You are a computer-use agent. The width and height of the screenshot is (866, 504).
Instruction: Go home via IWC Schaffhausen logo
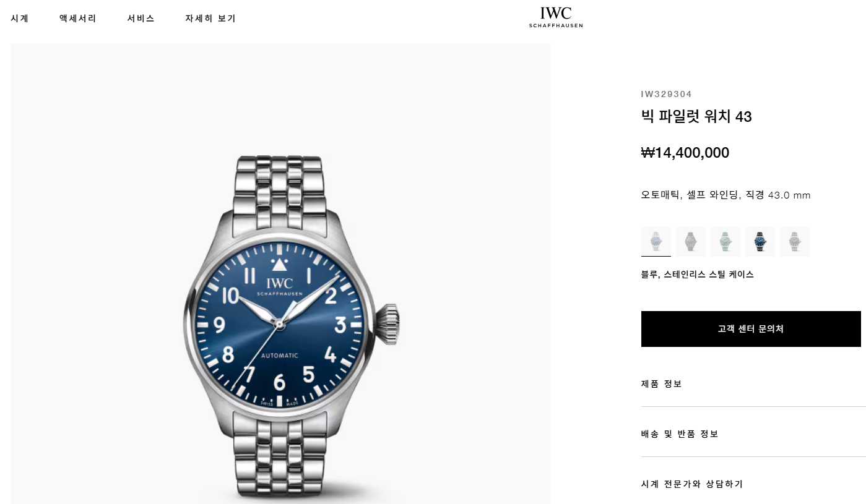(556, 17)
